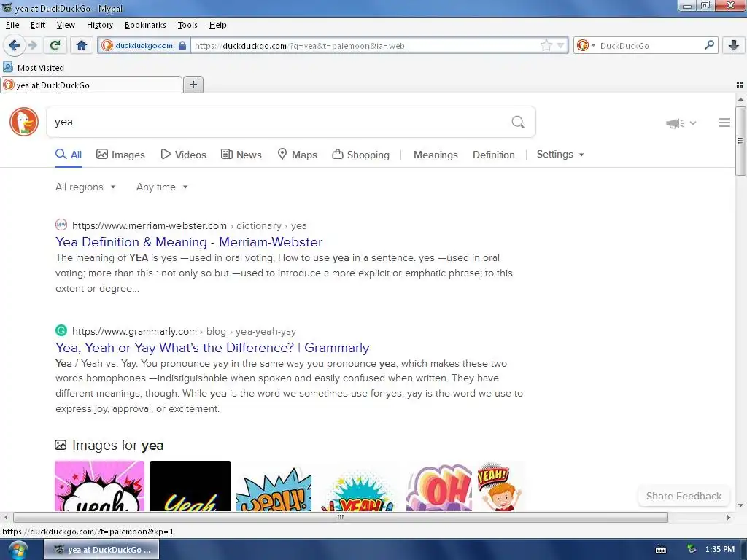Open the Edit menu
Screen dimensions: 747x560
(x=38, y=25)
